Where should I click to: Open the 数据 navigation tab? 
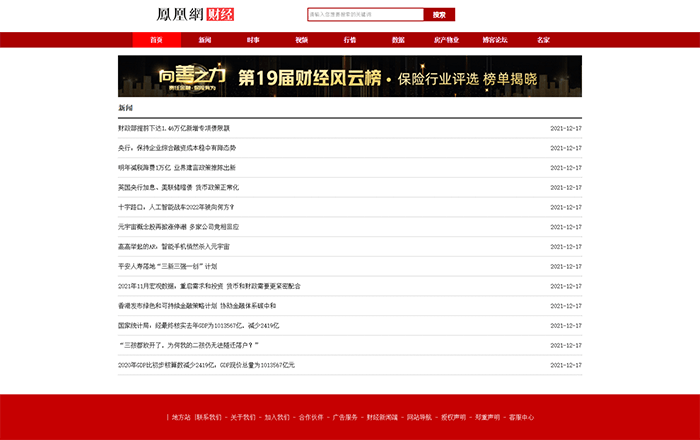click(x=398, y=40)
